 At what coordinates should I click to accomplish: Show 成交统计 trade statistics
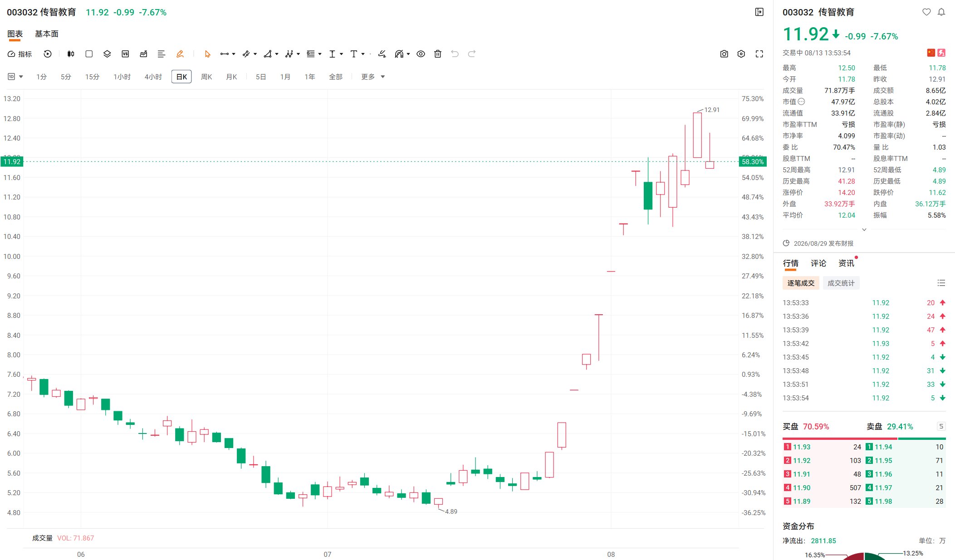coord(841,283)
